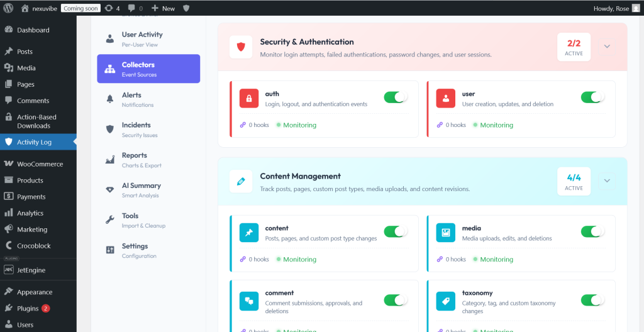Click the shield icon in the admin bar
Image resolution: width=644 pixels, height=332 pixels.
(186, 8)
